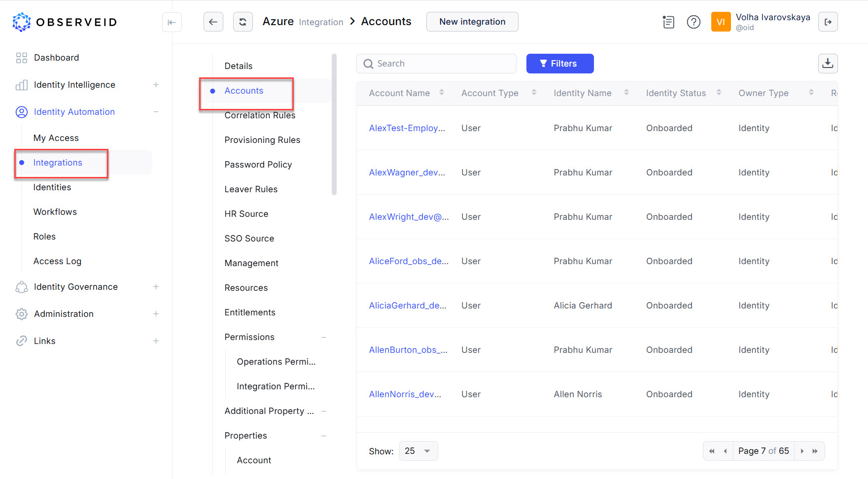Click the audit log icon in the header

click(x=668, y=22)
